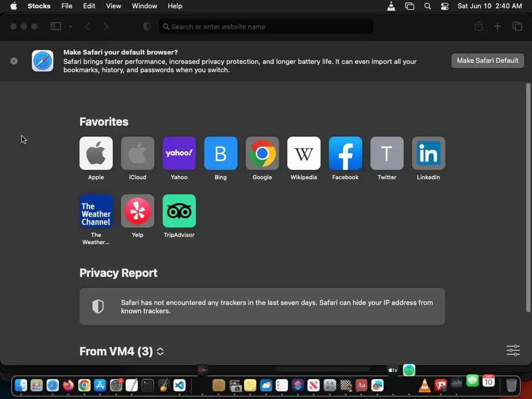Open Reminders from the Dock
This screenshot has width=532, height=399.
coord(282,385)
